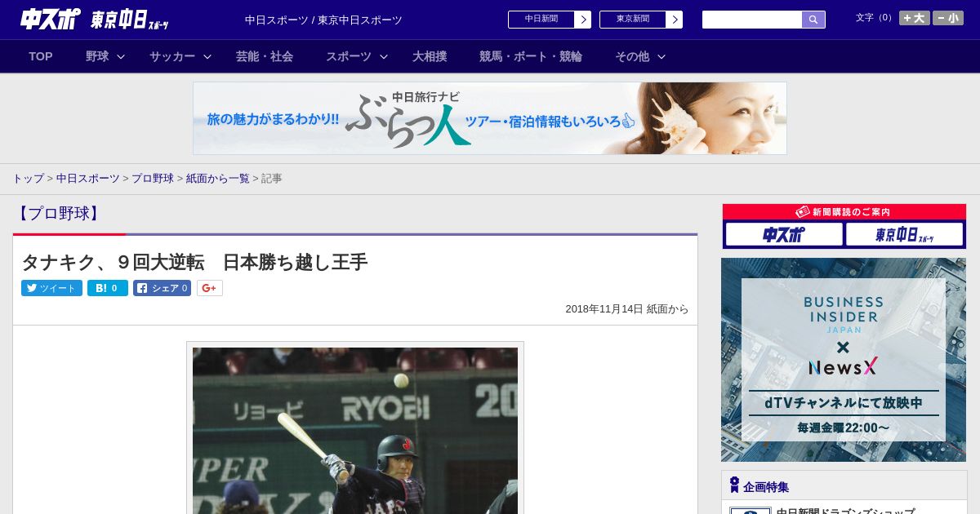Click the 【プロ野球】 section title
This screenshot has height=514, width=980.
[57, 214]
